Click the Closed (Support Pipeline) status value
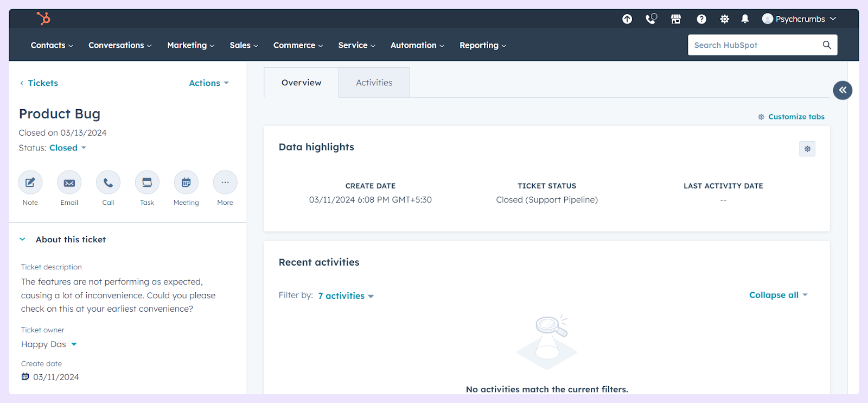Screen dimensions: 868x403 pyautogui.click(x=547, y=200)
